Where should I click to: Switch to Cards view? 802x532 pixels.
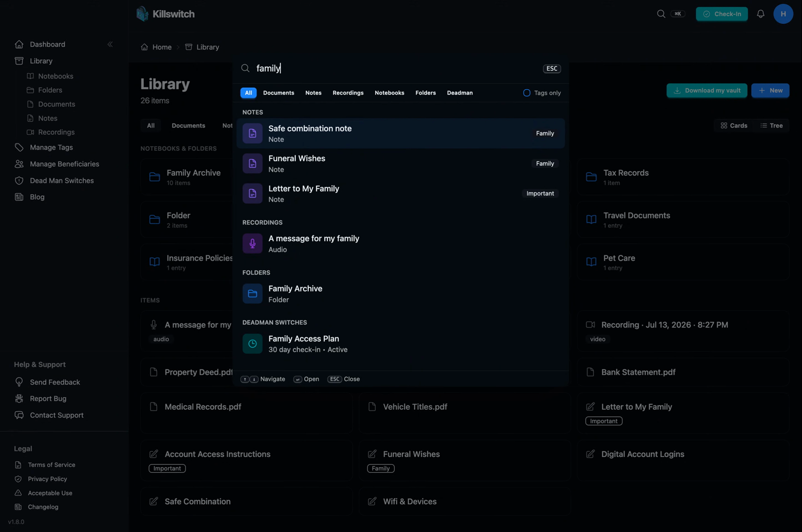(x=734, y=126)
